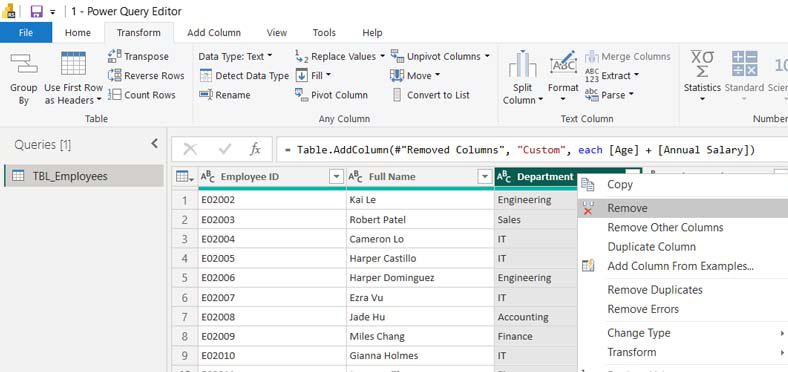Open the File tab
This screenshot has width=788, height=372.
26,33
